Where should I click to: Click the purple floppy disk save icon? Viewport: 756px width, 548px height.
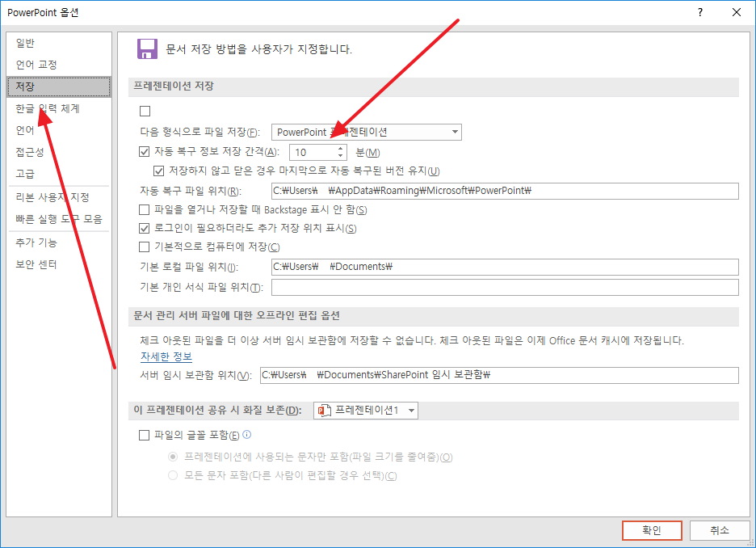(x=147, y=48)
